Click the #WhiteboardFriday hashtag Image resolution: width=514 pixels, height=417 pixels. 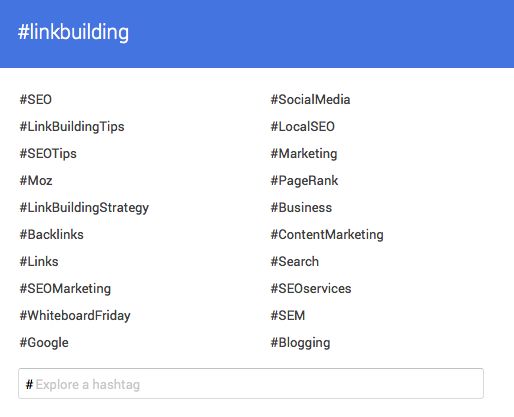(75, 316)
